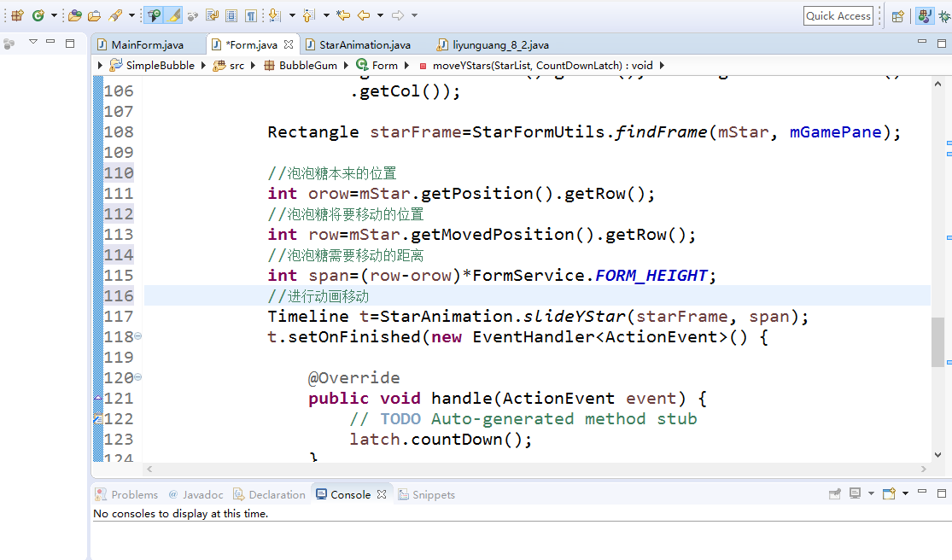Switch to the Java perspective icon
This screenshot has width=952, height=560.
[x=924, y=16]
